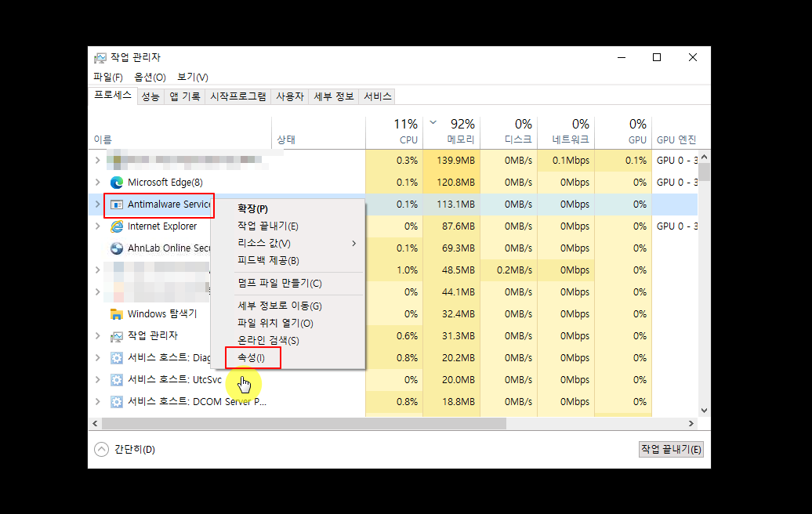
Task: Sort by the 상태 column header
Action: [x=318, y=132]
